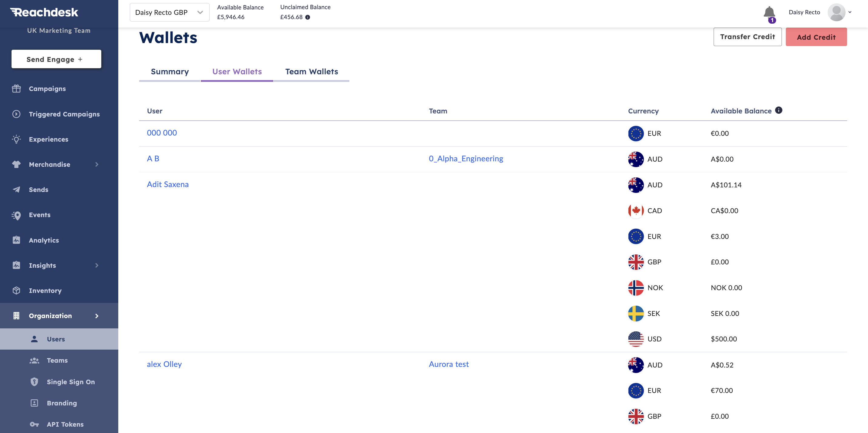Viewport: 868px width, 433px height.
Task: Expand the Insights submenu chevron
Action: point(97,265)
